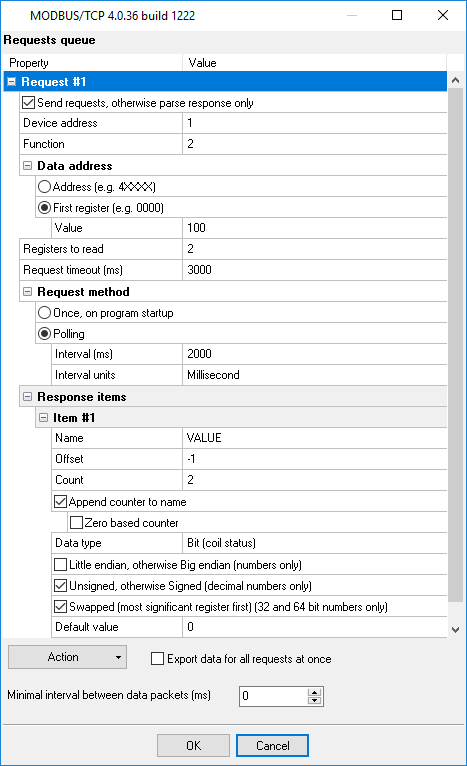Image resolution: width=467 pixels, height=766 pixels.
Task: Edit the Name value VALUE
Action: click(x=315, y=438)
